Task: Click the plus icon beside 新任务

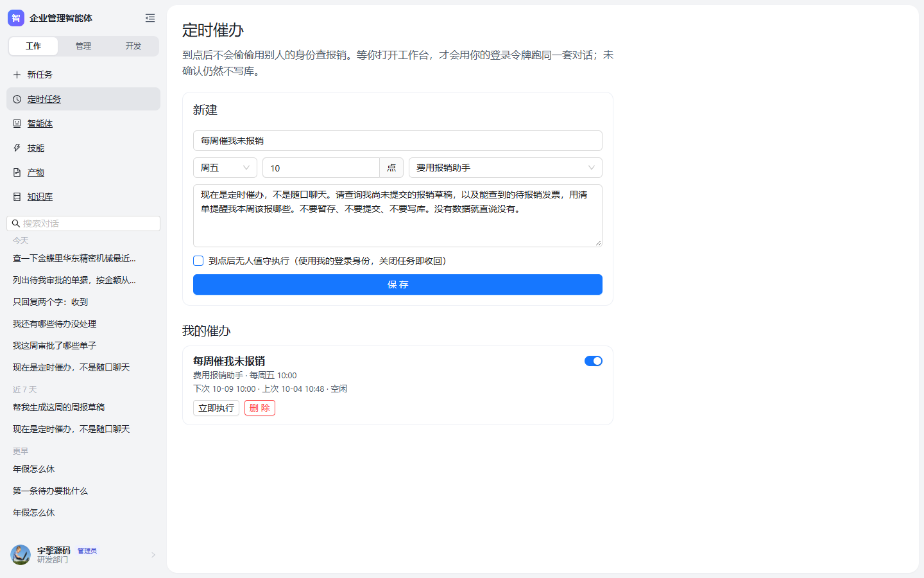Action: [x=17, y=74]
